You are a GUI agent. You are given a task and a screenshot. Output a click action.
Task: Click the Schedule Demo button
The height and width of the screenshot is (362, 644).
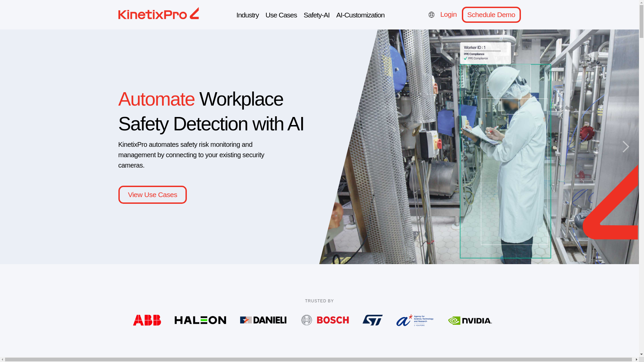pos(491,15)
